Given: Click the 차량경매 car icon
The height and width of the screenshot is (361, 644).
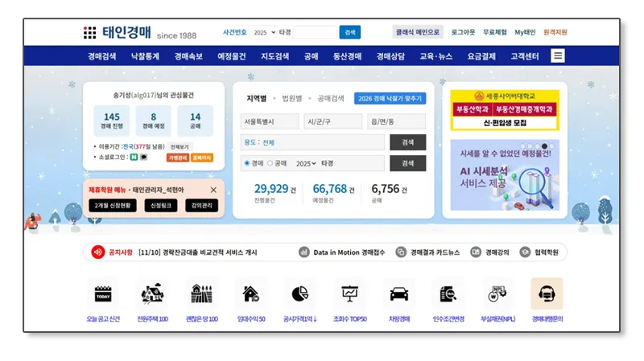Looking at the screenshot, I should click(x=399, y=294).
